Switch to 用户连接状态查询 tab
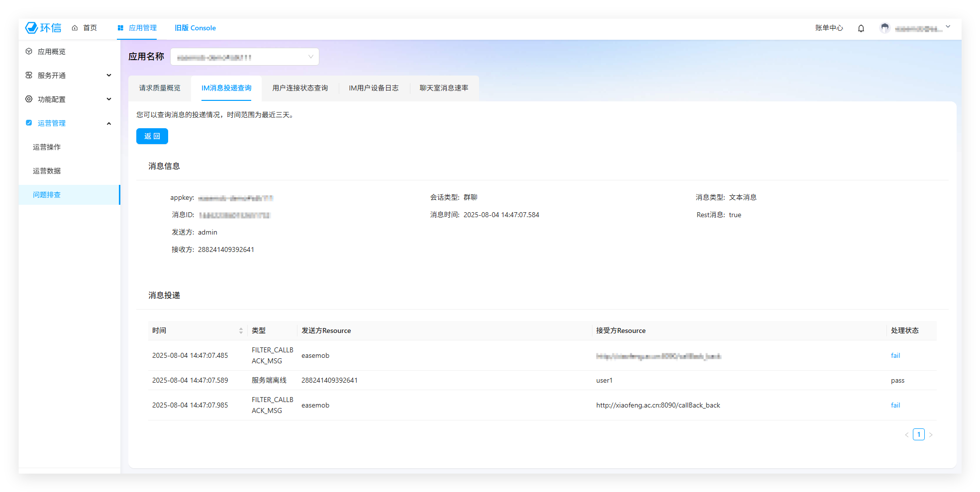Viewport: 980px width, 492px height. (x=300, y=88)
